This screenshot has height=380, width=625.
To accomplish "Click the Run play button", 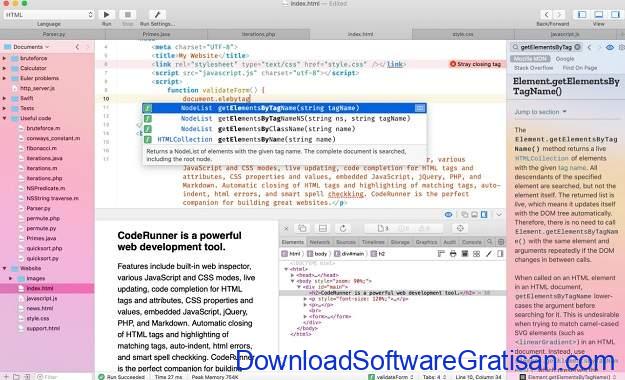I will [106, 15].
